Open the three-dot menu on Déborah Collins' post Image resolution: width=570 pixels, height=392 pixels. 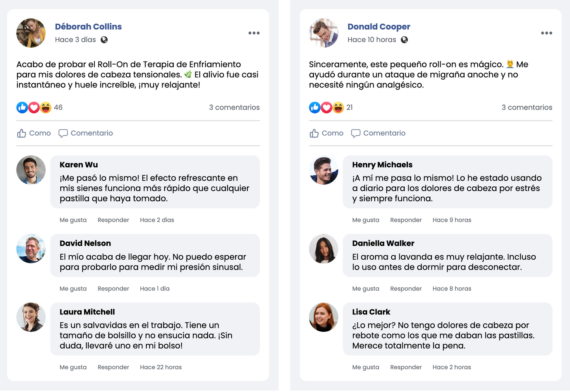(254, 33)
